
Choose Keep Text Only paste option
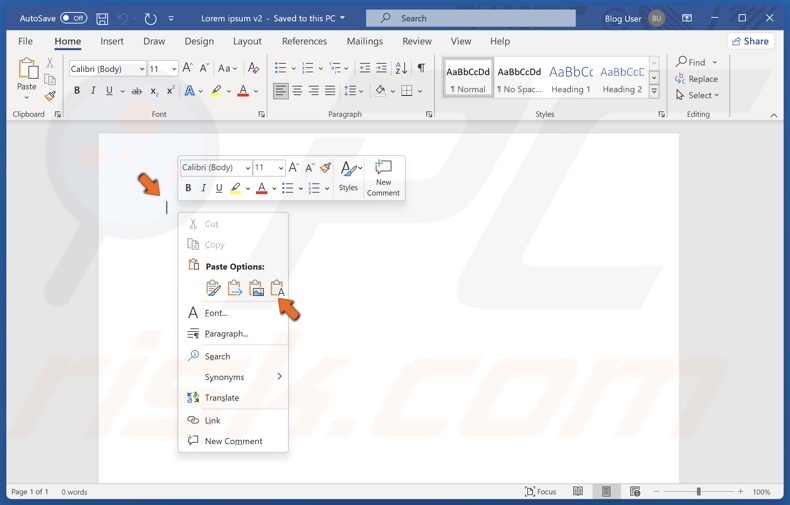(x=278, y=288)
